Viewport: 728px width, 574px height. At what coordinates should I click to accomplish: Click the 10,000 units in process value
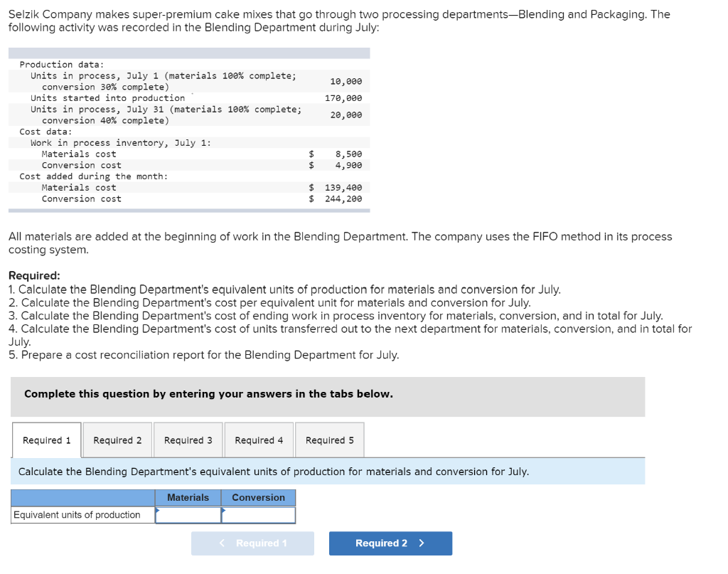tap(346, 81)
